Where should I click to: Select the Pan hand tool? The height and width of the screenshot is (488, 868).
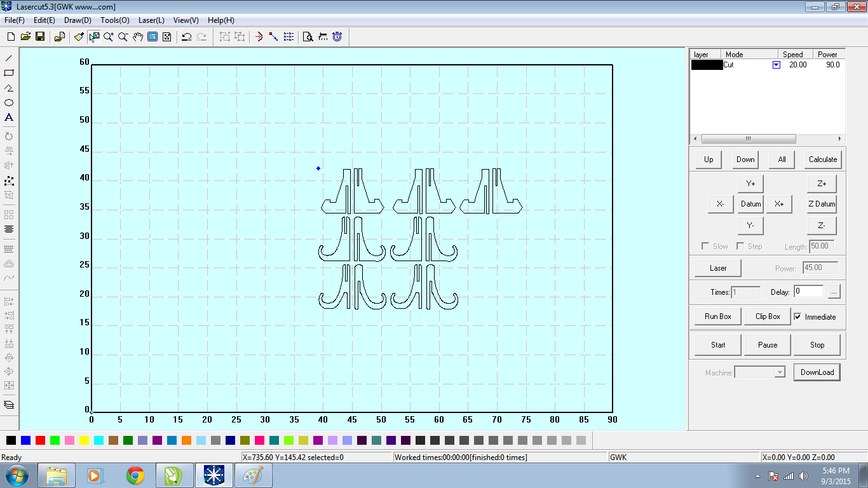coord(138,37)
